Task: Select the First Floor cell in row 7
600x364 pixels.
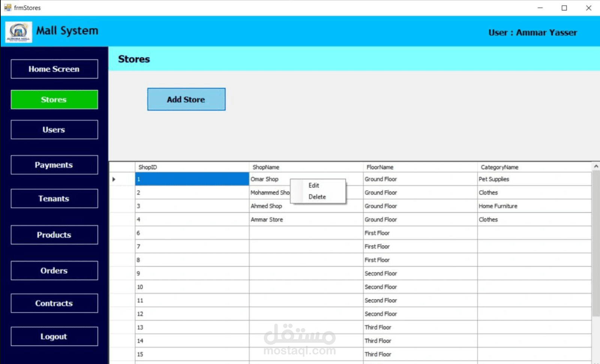Action: (420, 246)
